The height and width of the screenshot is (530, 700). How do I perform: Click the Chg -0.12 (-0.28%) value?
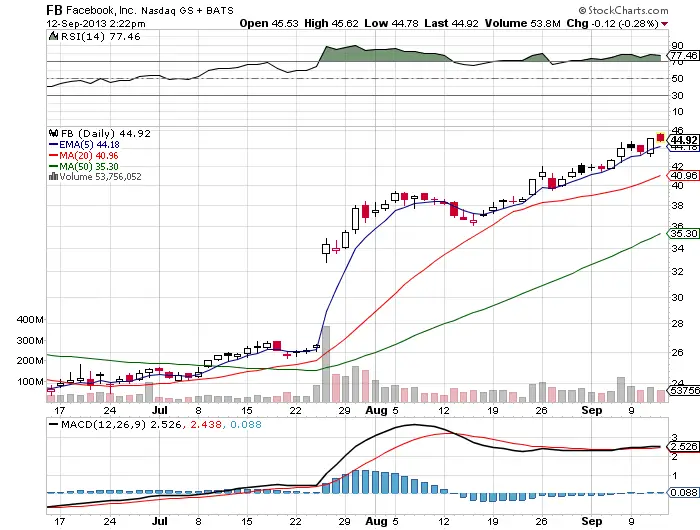point(612,23)
